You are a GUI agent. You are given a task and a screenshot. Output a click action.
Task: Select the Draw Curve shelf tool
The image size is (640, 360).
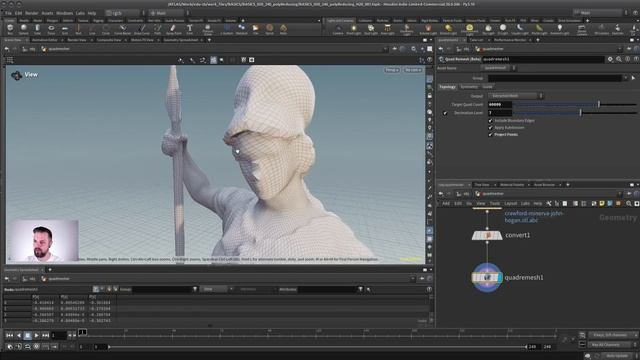click(x=142, y=29)
